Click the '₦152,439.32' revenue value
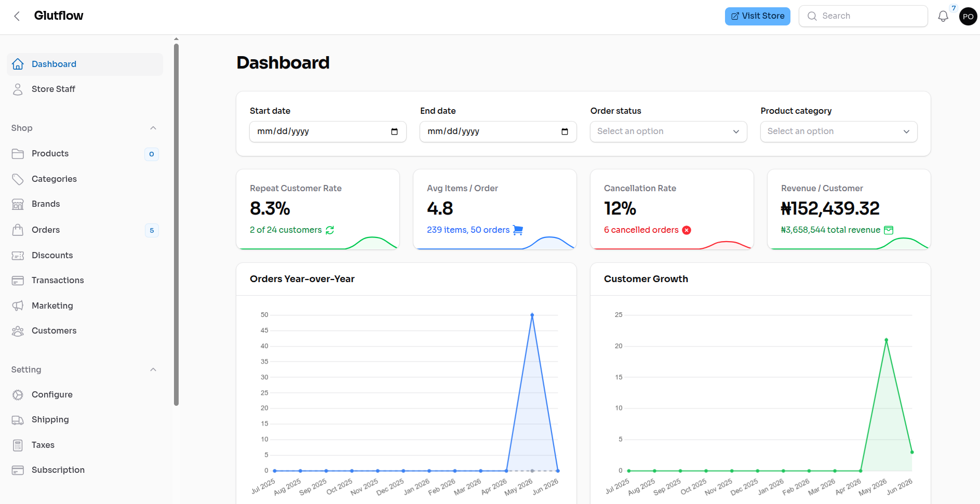980x504 pixels. tap(830, 209)
